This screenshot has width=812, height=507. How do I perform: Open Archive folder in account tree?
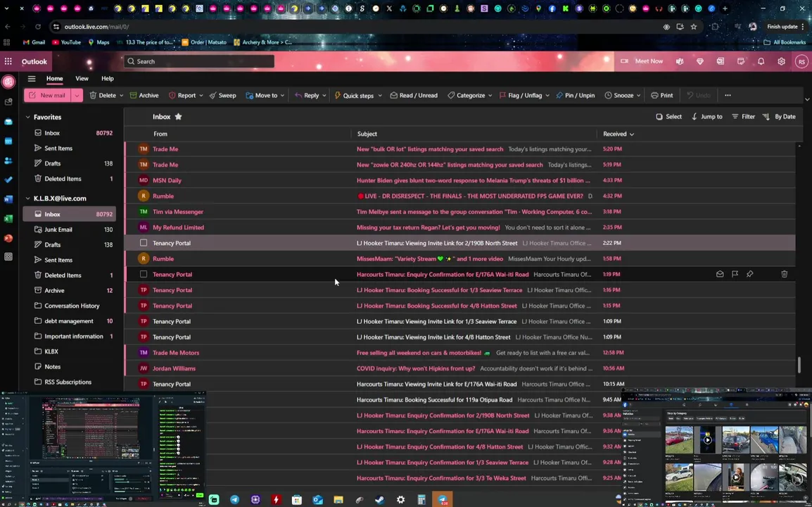point(70,290)
